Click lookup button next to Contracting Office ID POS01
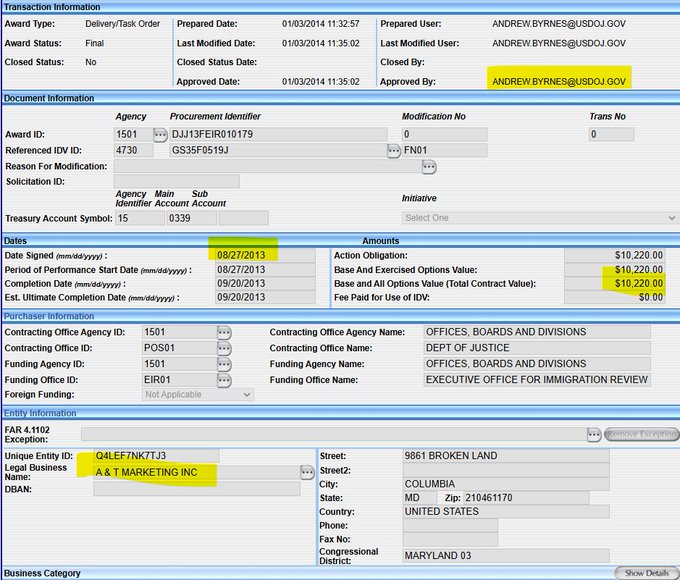 coord(224,348)
